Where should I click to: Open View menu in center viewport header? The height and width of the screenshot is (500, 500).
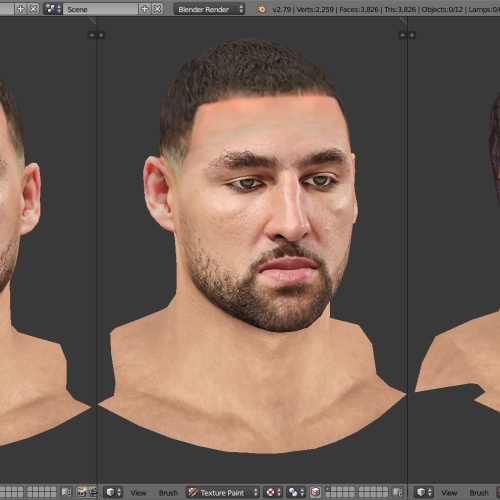138,492
